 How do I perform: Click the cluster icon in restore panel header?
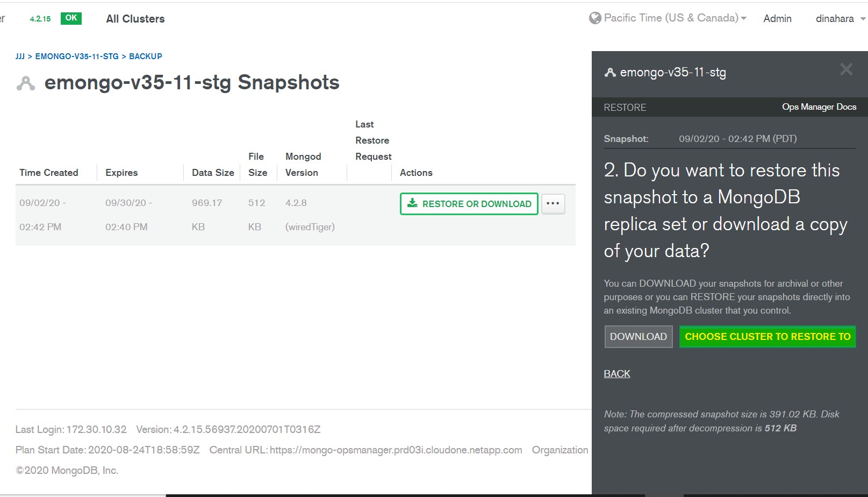[x=610, y=73]
